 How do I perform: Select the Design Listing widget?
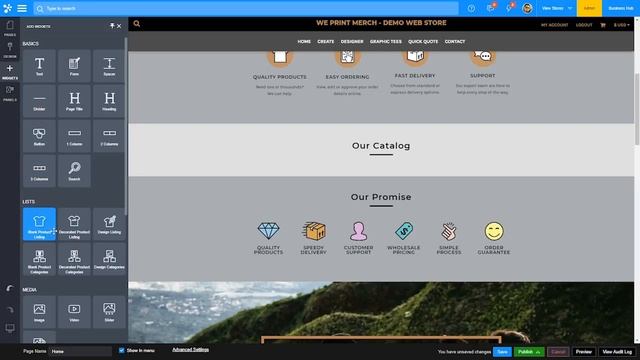[109, 224]
